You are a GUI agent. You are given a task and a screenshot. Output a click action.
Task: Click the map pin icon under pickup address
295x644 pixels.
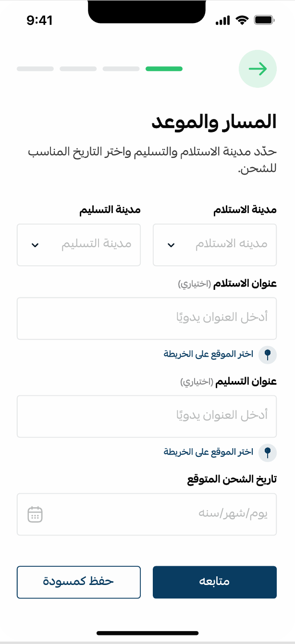click(x=268, y=355)
